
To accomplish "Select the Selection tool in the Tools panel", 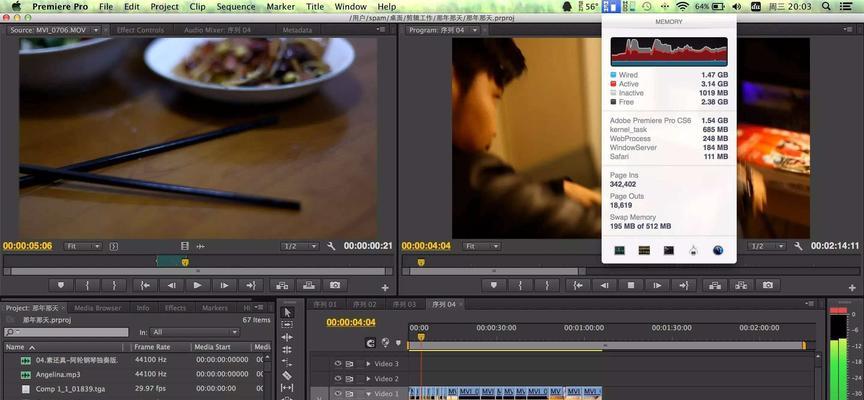I will tap(287, 312).
